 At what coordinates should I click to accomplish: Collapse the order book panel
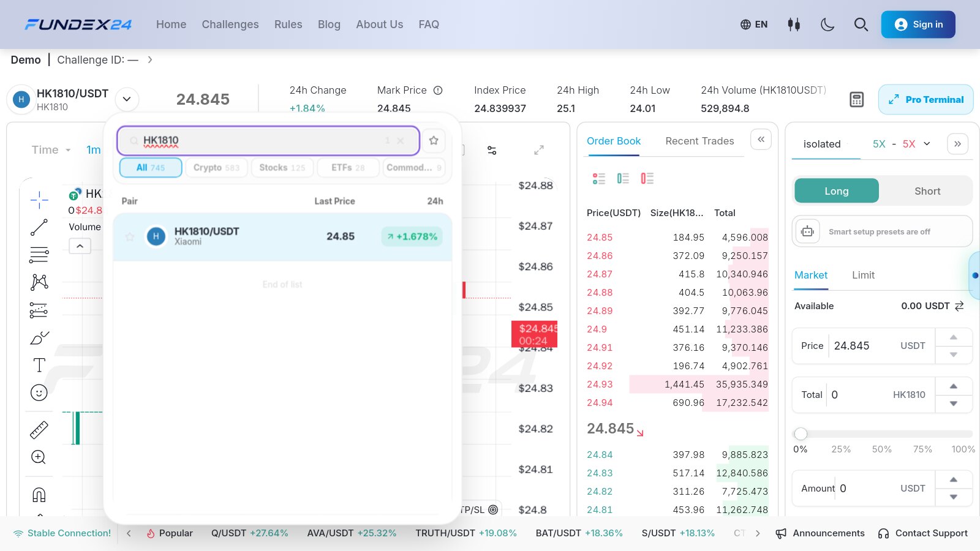pyautogui.click(x=761, y=140)
